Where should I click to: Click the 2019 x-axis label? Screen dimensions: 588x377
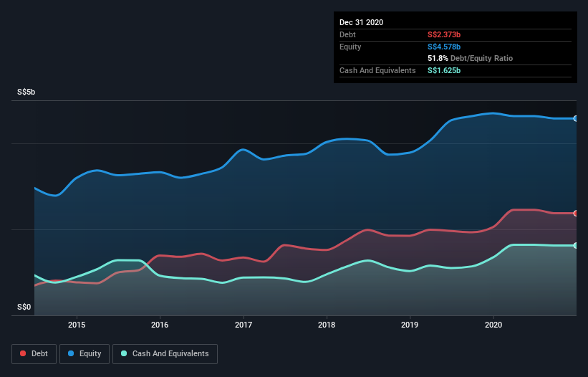(x=410, y=325)
